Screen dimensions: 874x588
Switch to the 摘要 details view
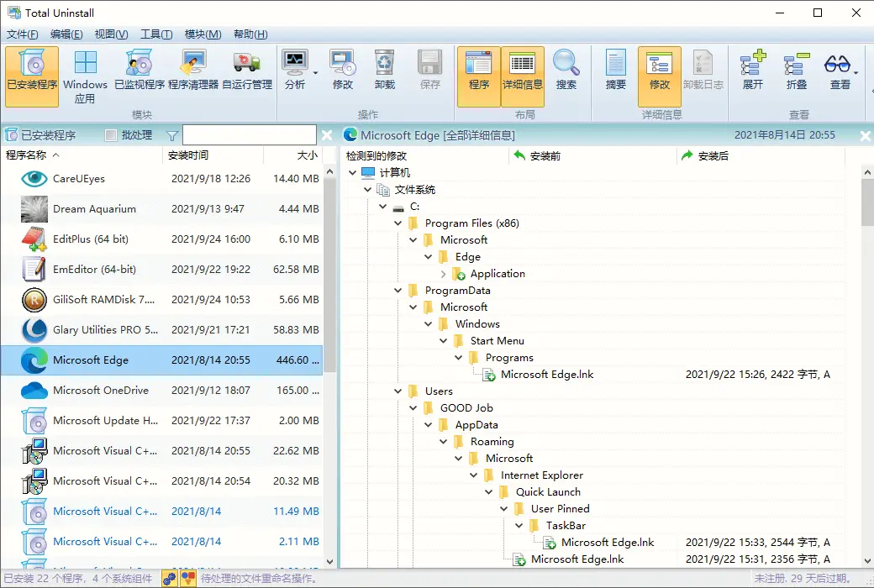[x=616, y=71]
